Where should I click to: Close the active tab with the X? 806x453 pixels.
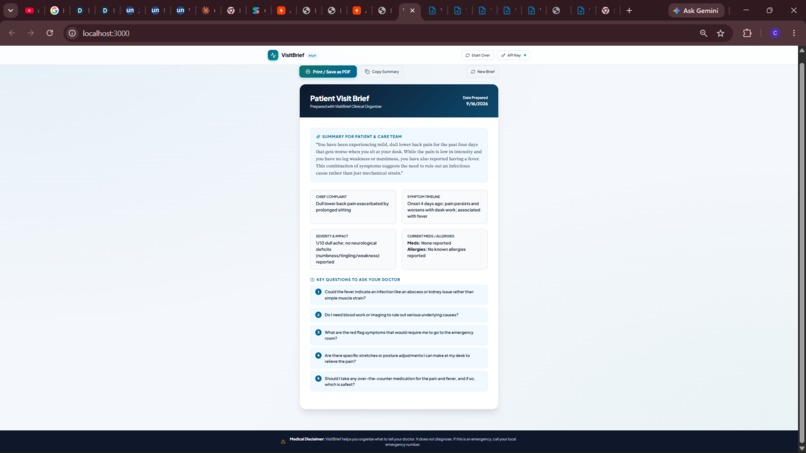click(412, 10)
